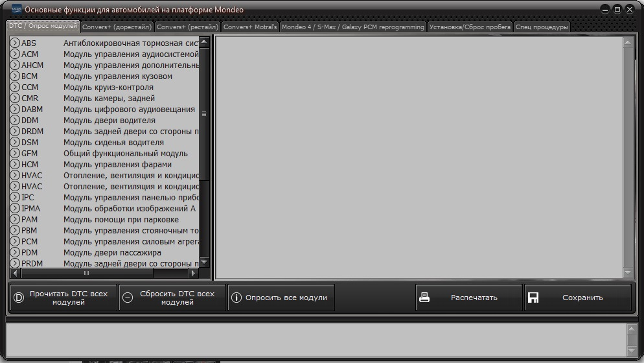Image resolution: width=644 pixels, height=363 pixels.
Task: Click the arrow icon beside CMR module
Action: 15,98
